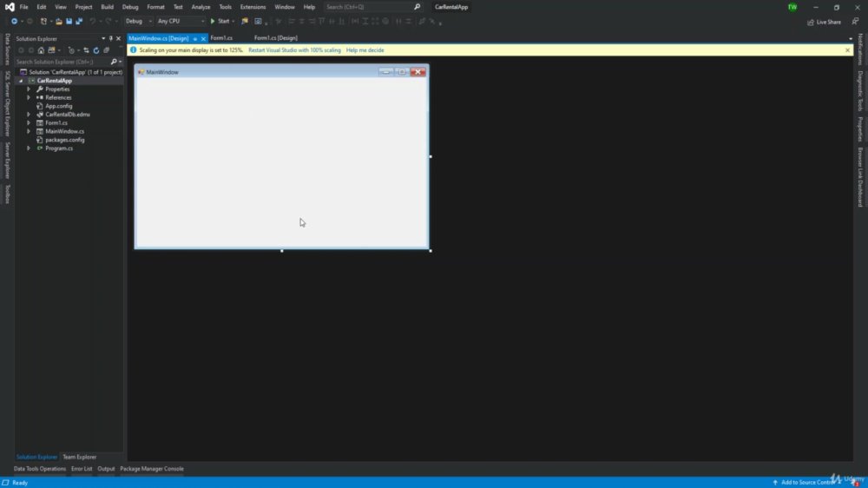Click the Open File folder icon
868x488 pixels.
tap(59, 21)
